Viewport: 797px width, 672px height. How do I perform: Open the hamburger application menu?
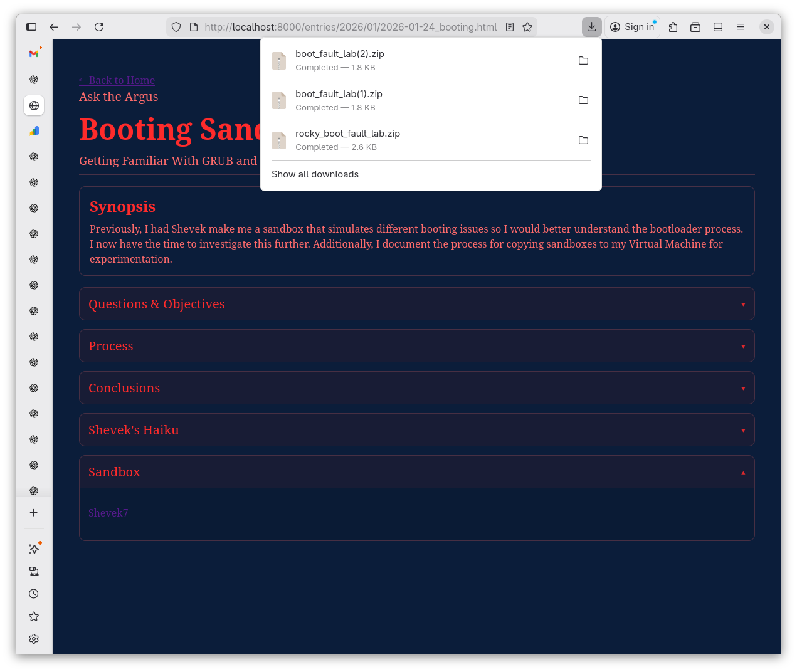741,27
